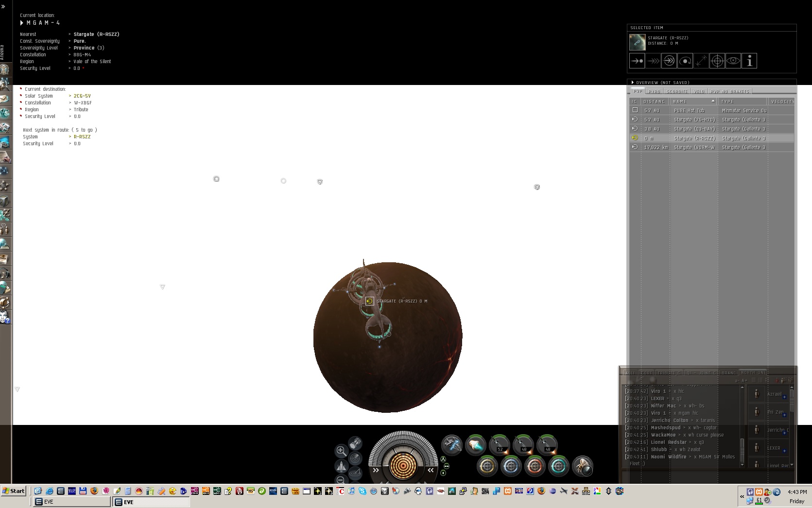The width and height of the screenshot is (812, 508).
Task: Click the chat scroll-down arrow
Action: point(742,465)
